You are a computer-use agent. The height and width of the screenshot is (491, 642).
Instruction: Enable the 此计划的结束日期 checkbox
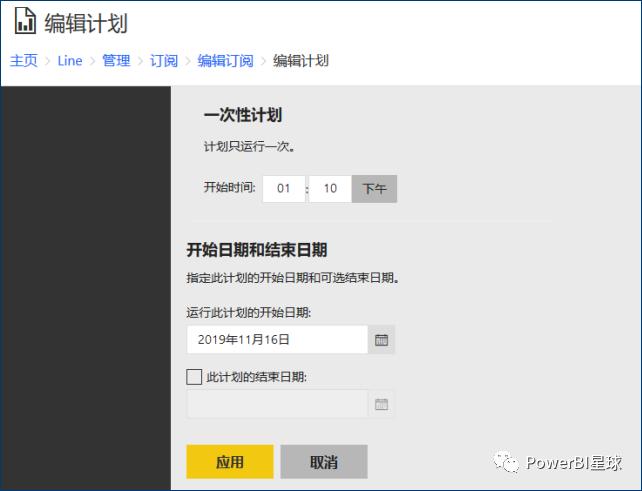[x=194, y=377]
